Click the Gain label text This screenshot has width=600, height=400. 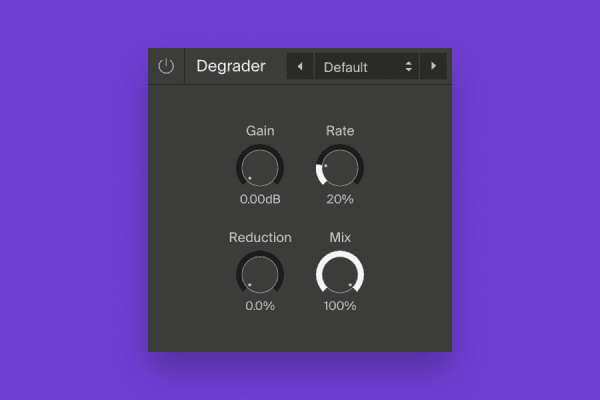(x=260, y=131)
